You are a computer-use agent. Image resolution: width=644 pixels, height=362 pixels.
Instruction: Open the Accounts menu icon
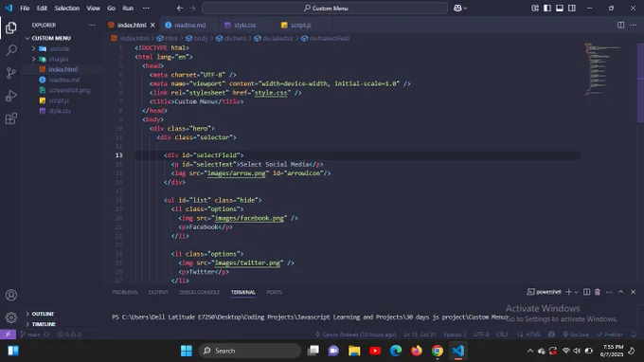tap(11, 295)
